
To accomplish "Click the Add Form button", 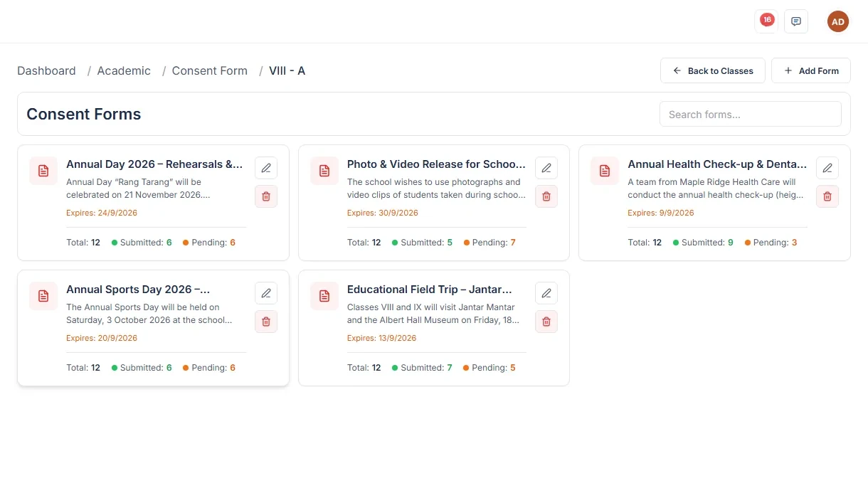I will (811, 70).
